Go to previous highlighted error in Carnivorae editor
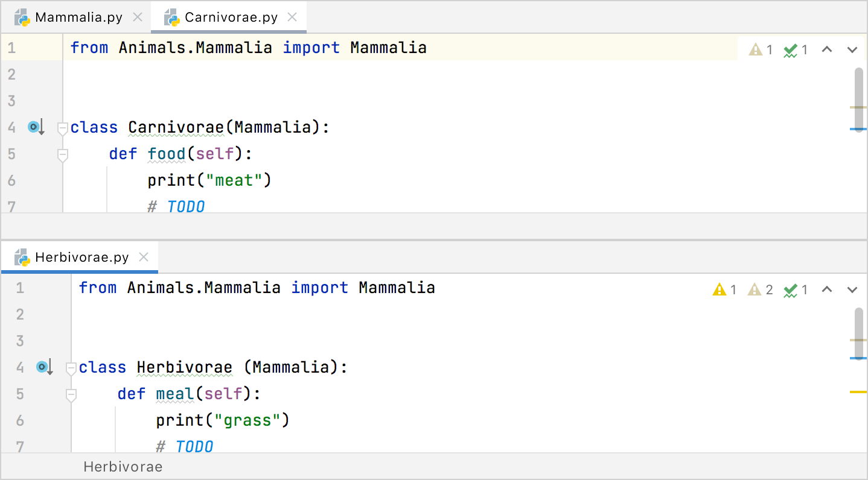 [x=827, y=49]
